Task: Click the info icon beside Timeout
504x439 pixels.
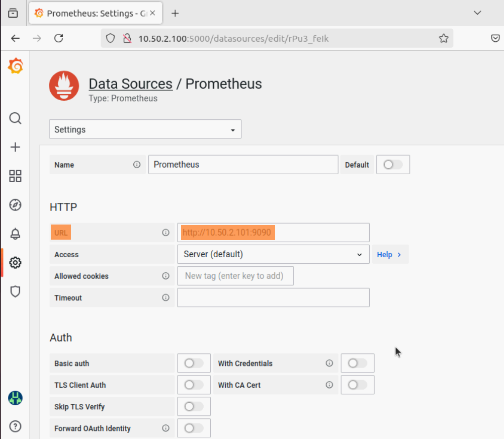Action: click(165, 298)
